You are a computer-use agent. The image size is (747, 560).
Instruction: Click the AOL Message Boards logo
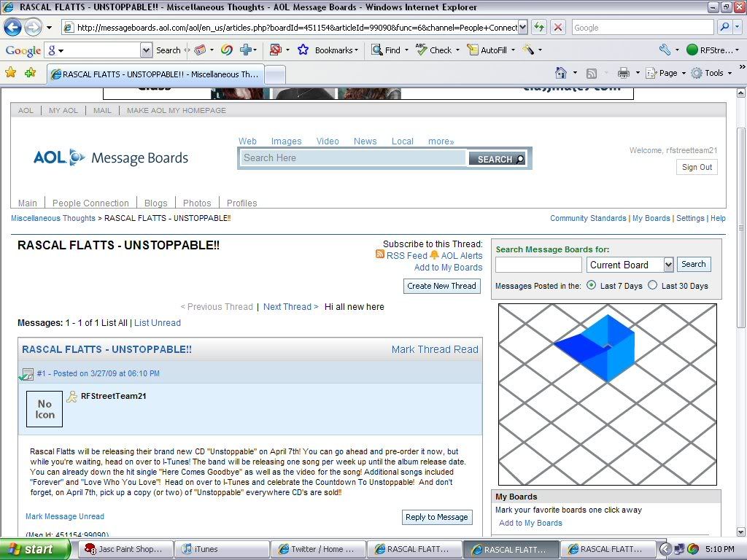(110, 157)
